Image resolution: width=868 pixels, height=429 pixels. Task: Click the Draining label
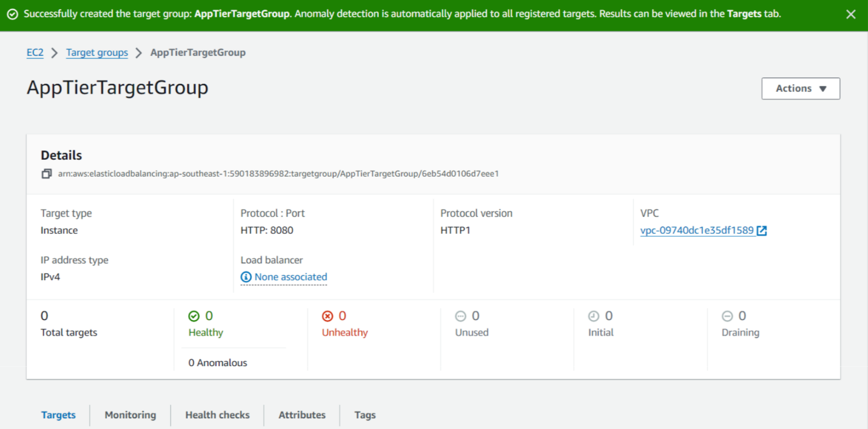740,332
